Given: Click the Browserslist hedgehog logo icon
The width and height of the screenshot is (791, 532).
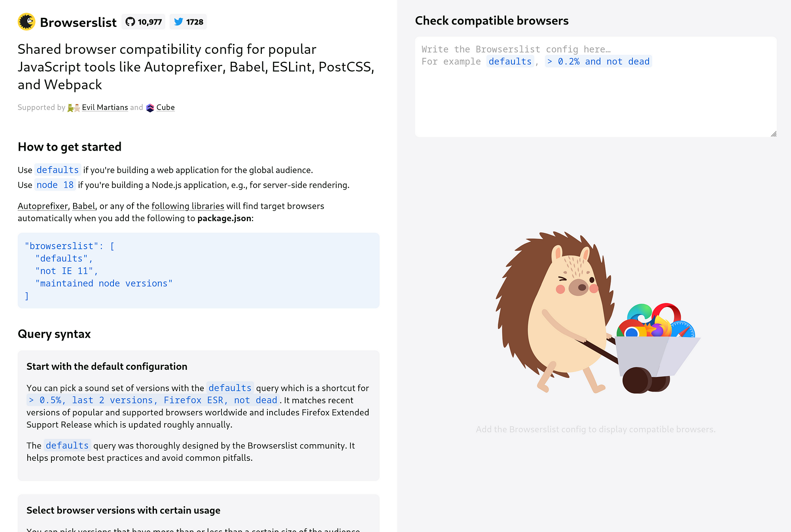Looking at the screenshot, I should (26, 22).
